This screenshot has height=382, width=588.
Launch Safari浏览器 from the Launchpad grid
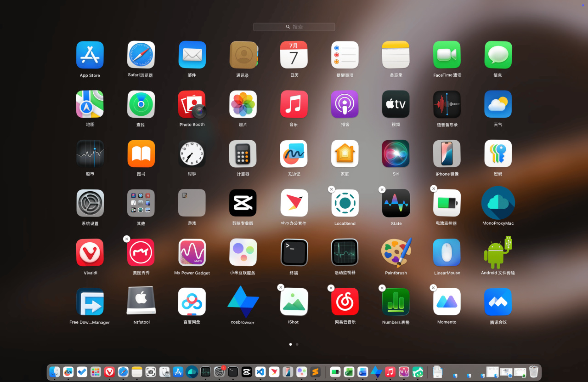(x=141, y=55)
